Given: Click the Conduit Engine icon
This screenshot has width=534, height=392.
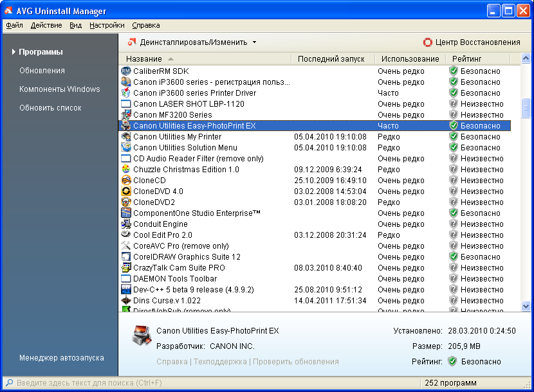Looking at the screenshot, I should pyautogui.click(x=126, y=224).
